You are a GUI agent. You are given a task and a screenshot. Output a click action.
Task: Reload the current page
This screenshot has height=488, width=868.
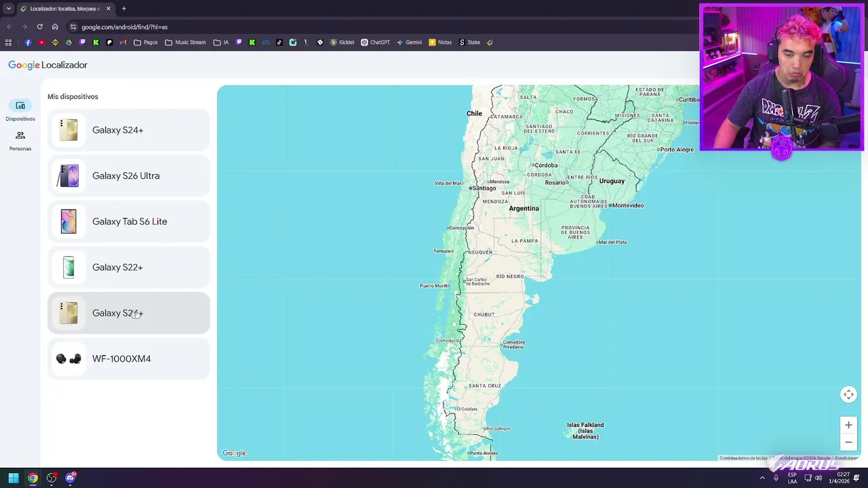click(x=39, y=27)
